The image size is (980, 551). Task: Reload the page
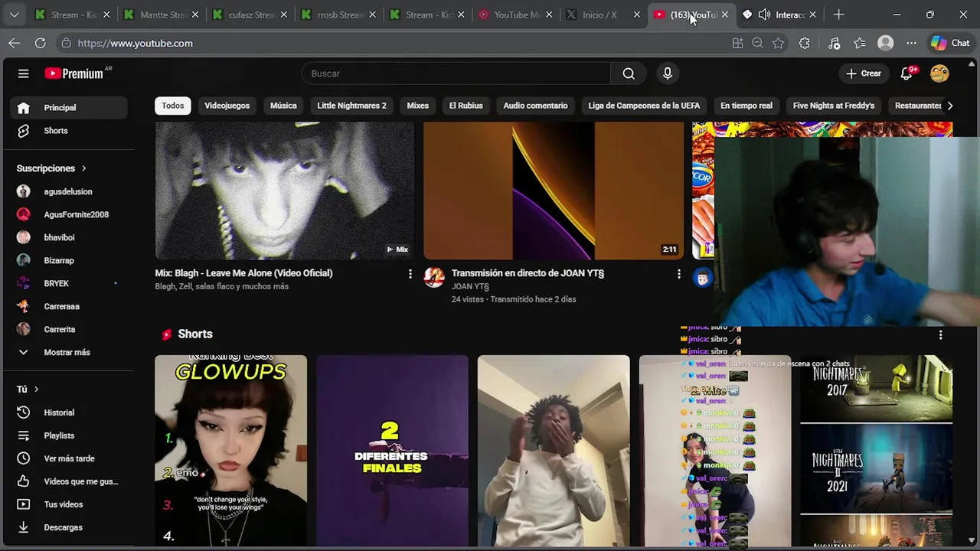[x=40, y=43]
